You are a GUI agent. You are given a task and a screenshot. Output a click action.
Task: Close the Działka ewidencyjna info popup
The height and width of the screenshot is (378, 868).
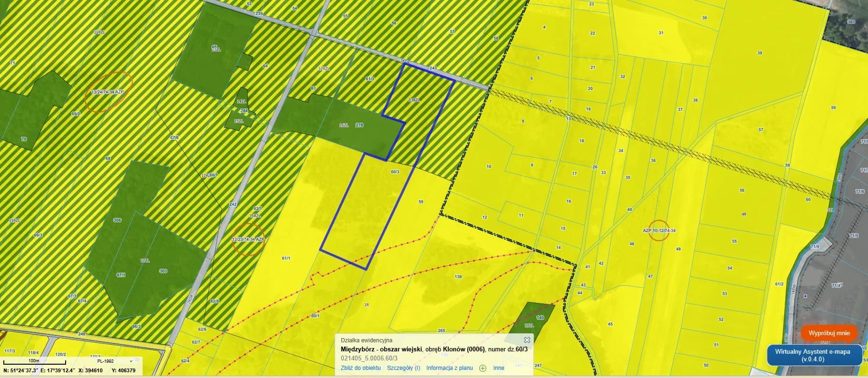coord(527,340)
